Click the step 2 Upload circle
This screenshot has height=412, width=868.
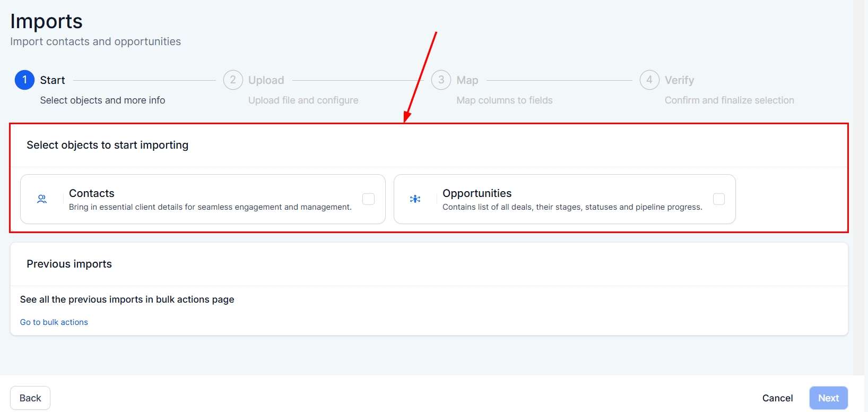(x=233, y=80)
